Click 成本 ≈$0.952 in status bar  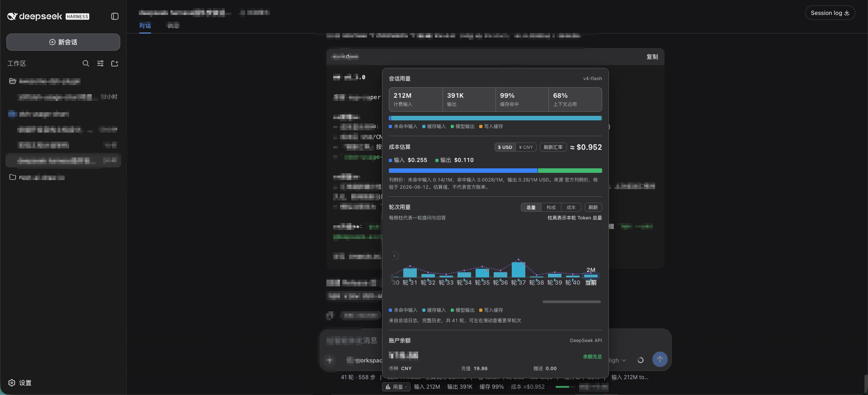[x=528, y=387]
